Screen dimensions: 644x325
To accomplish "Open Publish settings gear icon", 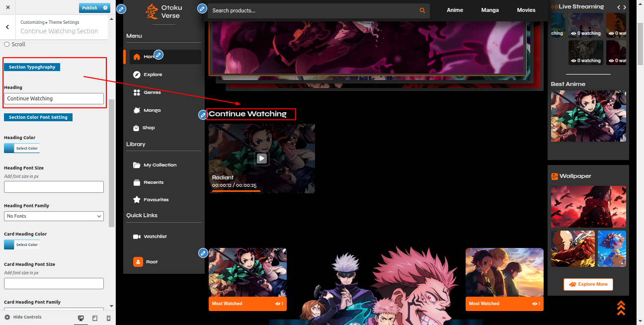I will click(x=105, y=8).
